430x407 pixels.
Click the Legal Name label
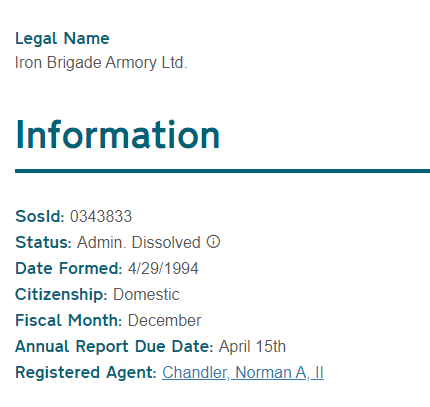coord(62,38)
